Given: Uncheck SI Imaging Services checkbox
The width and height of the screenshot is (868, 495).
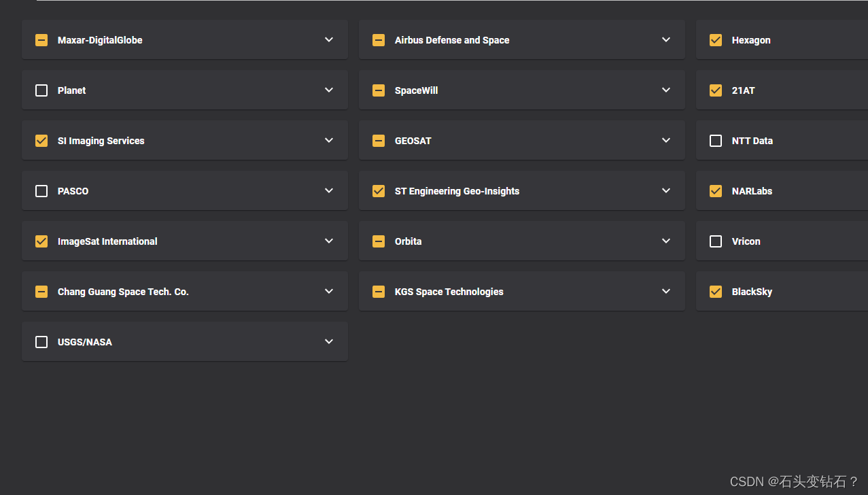Looking at the screenshot, I should coord(41,141).
